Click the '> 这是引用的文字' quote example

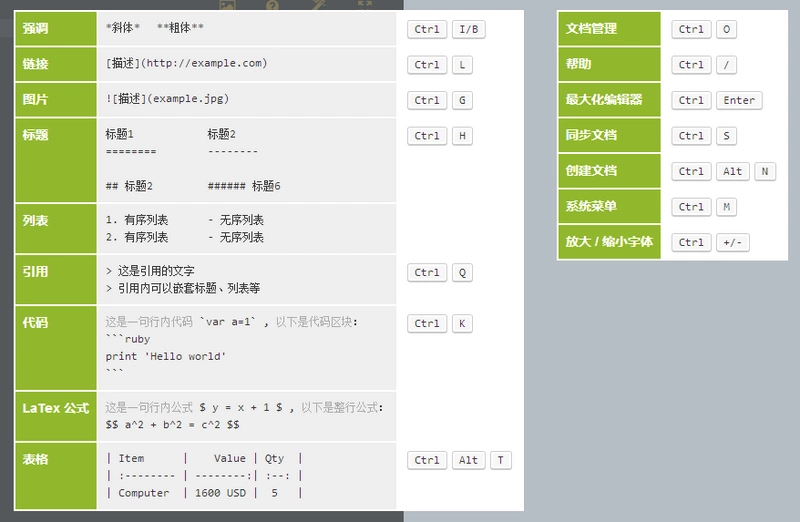coord(150,271)
